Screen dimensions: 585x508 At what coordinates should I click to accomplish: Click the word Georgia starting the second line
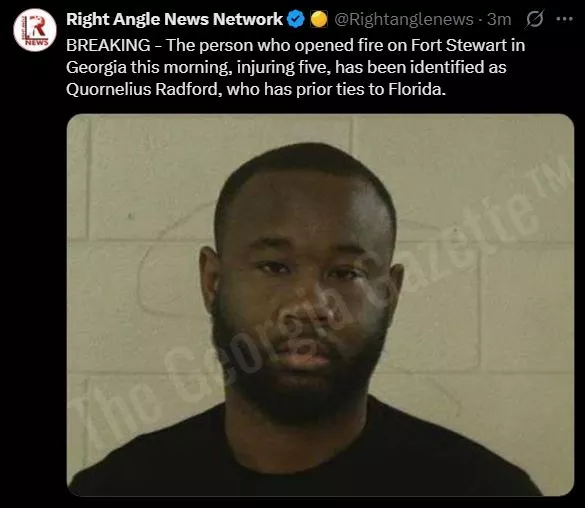pyautogui.click(x=96, y=68)
